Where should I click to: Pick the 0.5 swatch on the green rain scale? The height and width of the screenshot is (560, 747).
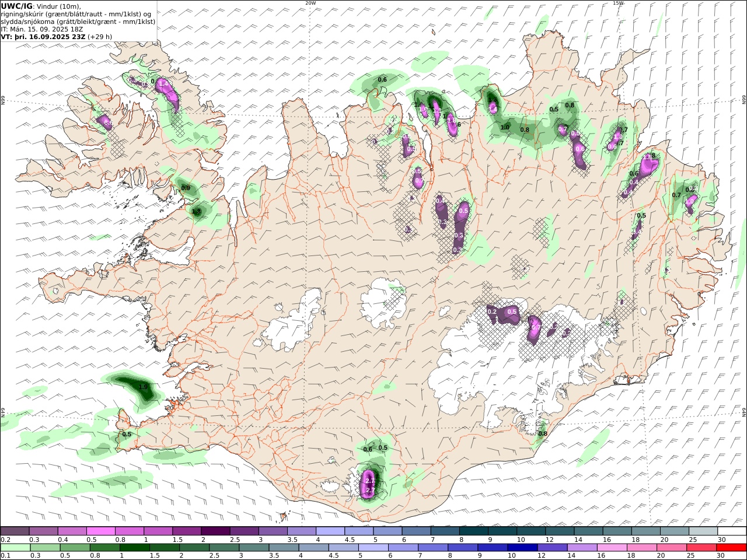[x=75, y=547]
